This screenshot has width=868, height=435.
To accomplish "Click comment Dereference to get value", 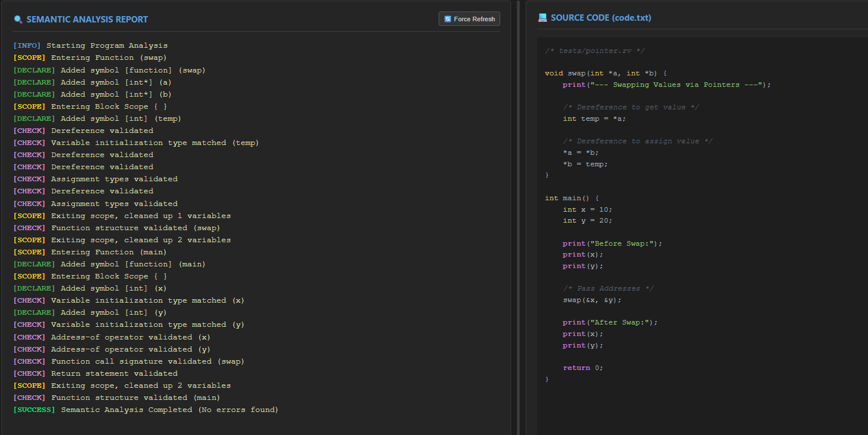I will 631,107.
